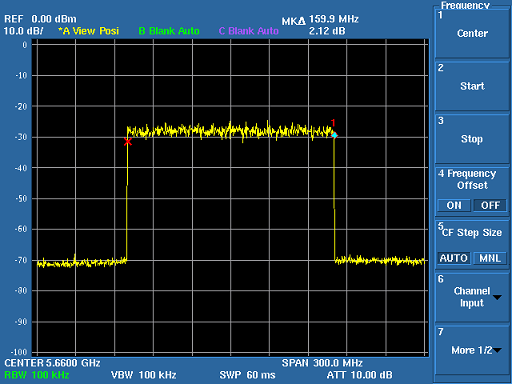Click the CENTER 5.6600 GHz readout
Screen dimensions: 512x384
52,363
